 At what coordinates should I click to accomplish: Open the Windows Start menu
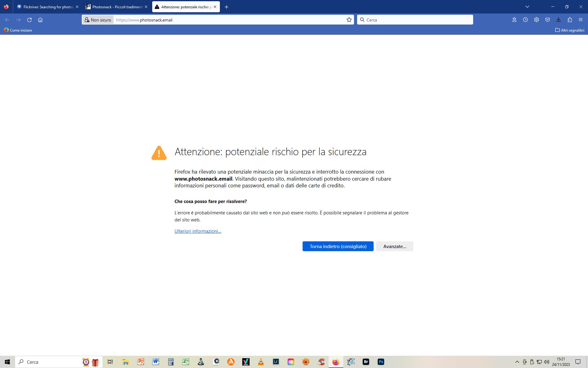pos(7,362)
